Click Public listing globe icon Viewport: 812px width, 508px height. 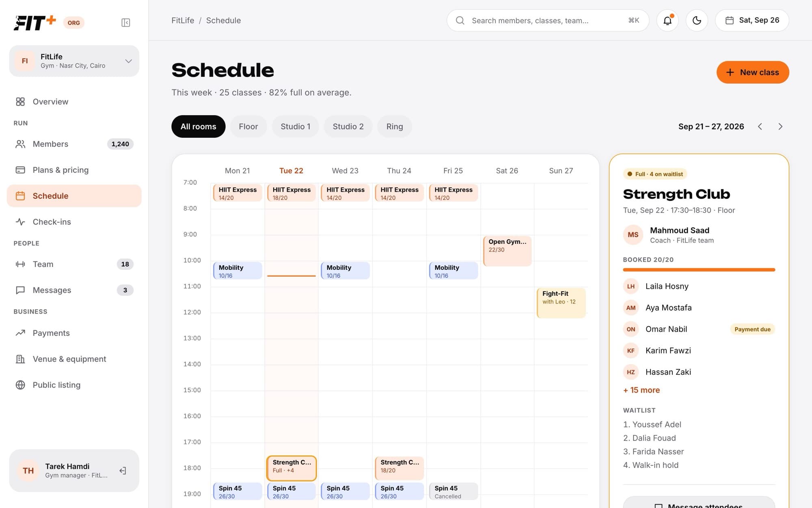tap(20, 385)
